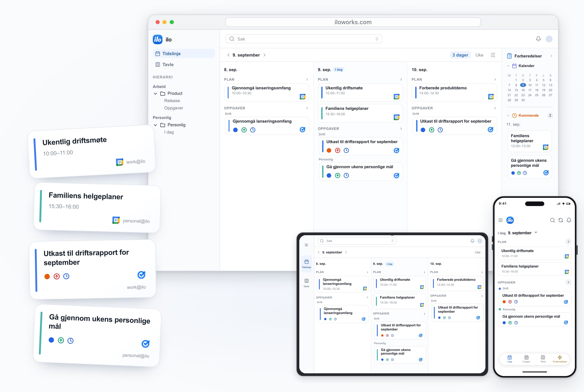This screenshot has height=392, width=584.
Task: Tap the phone hamburger menu icon
Action: (501, 220)
